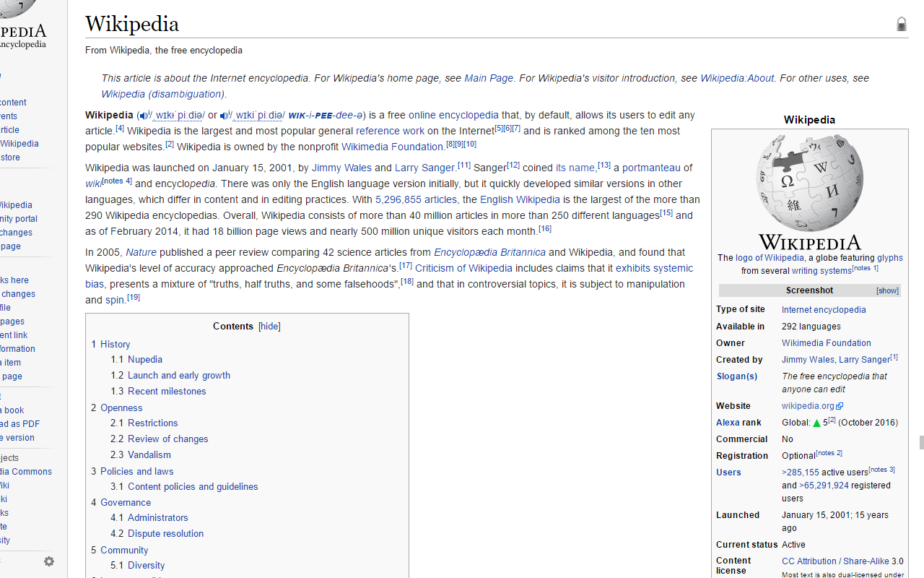Open Wikipedia (disambiguation) link

(x=163, y=94)
